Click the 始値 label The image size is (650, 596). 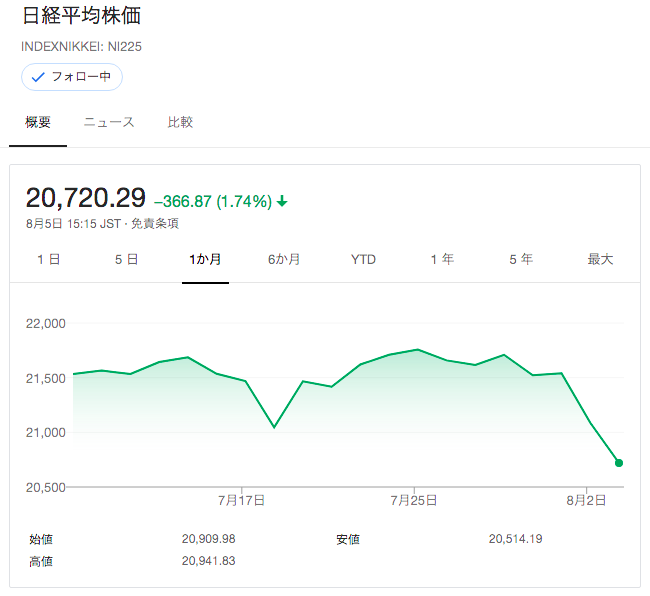41,539
